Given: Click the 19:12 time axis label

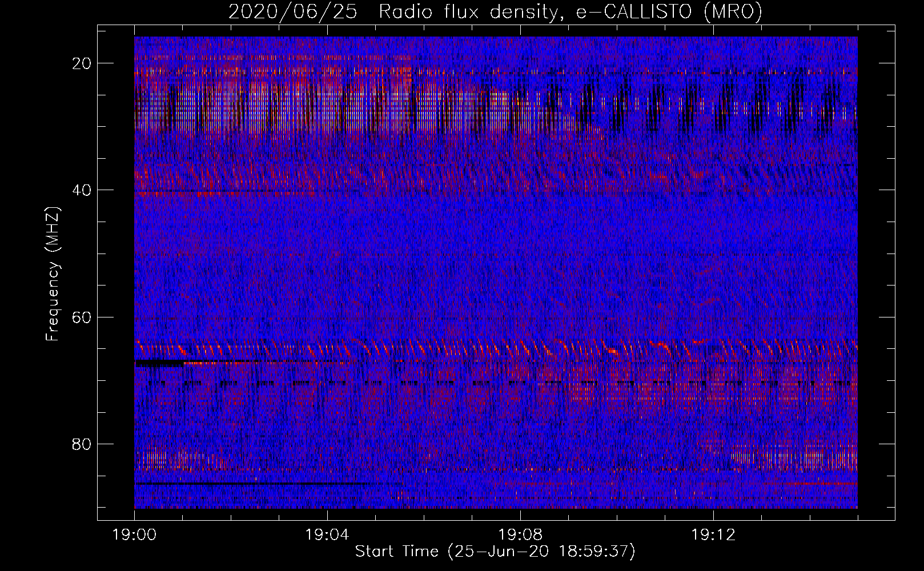Looking at the screenshot, I should click(x=713, y=535).
